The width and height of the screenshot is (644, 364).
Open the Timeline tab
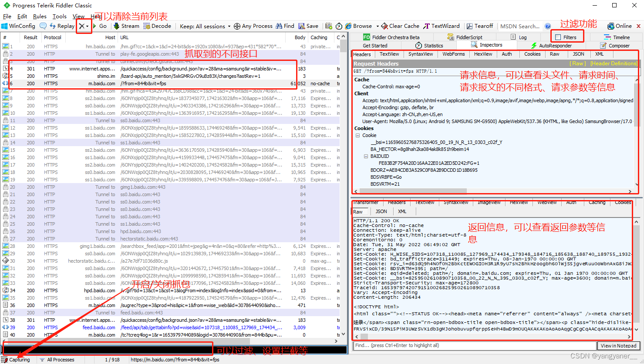(617, 37)
